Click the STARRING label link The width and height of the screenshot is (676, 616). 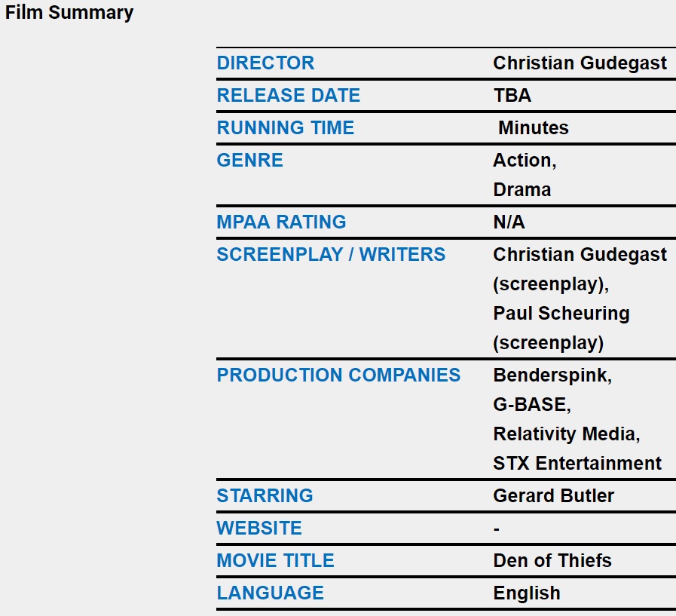click(265, 496)
